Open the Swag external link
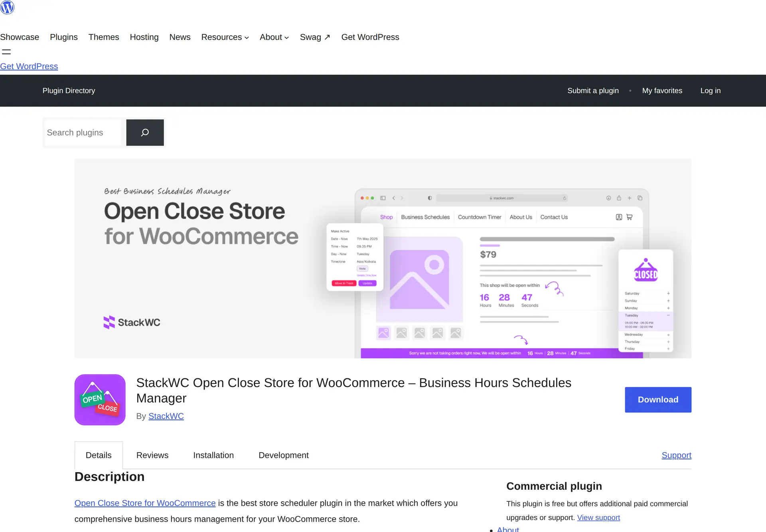The image size is (766, 532). 315,37
